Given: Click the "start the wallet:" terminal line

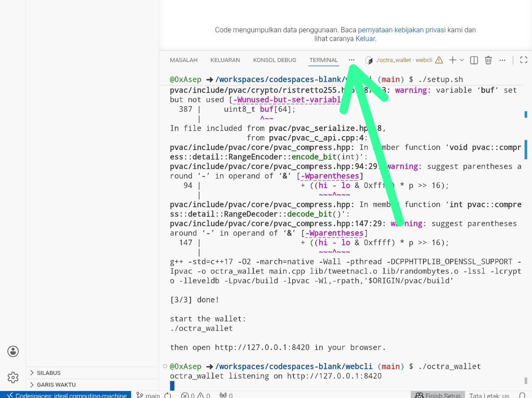Looking at the screenshot, I should [x=208, y=319].
